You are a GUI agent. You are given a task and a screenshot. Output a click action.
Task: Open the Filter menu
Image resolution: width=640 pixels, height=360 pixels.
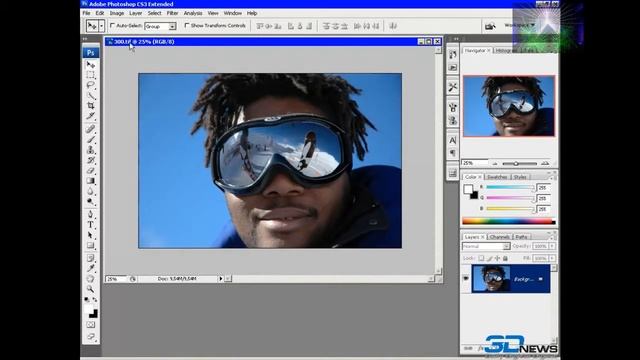click(x=172, y=13)
